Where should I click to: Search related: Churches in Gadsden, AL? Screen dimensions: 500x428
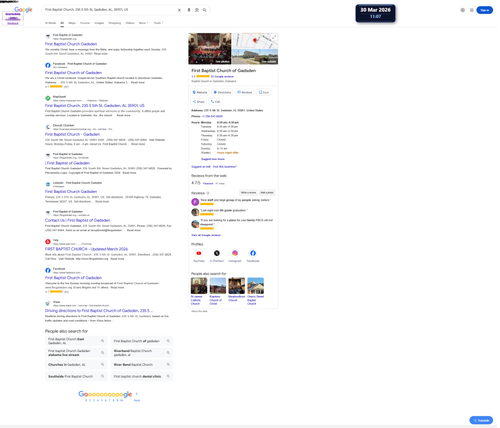click(x=76, y=365)
